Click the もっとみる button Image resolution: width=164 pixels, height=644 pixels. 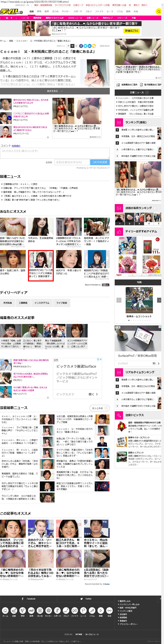(x=99, y=408)
